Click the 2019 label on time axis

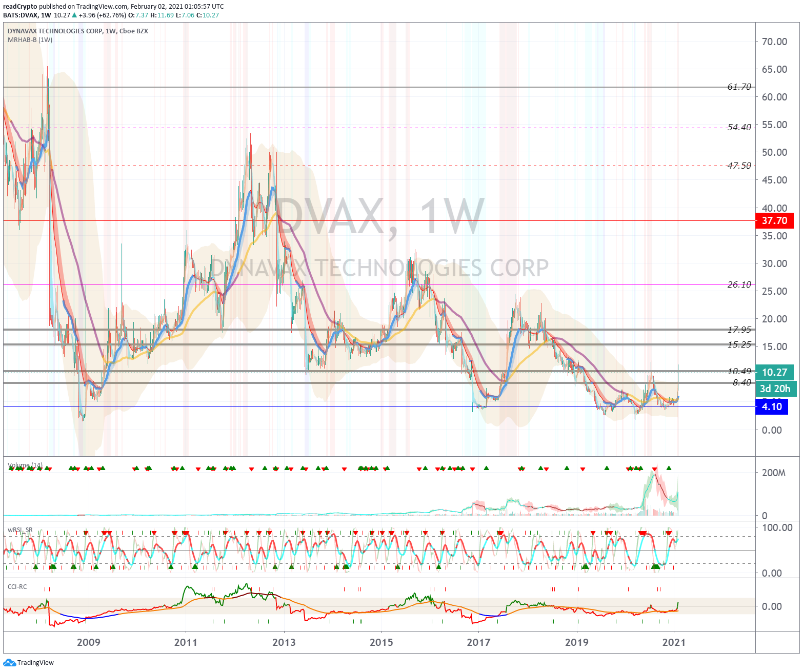pyautogui.click(x=576, y=642)
